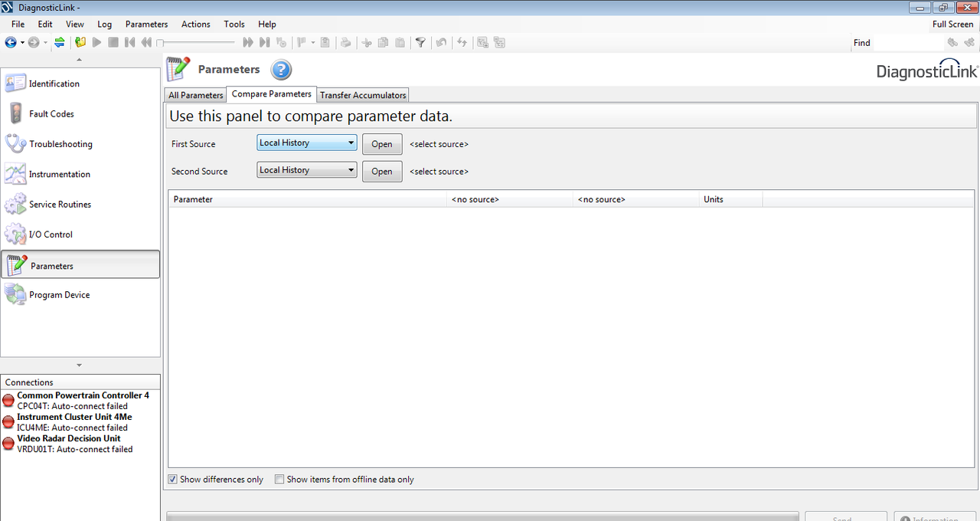
Task: Click the skip-to-end playback icon
Action: click(265, 42)
